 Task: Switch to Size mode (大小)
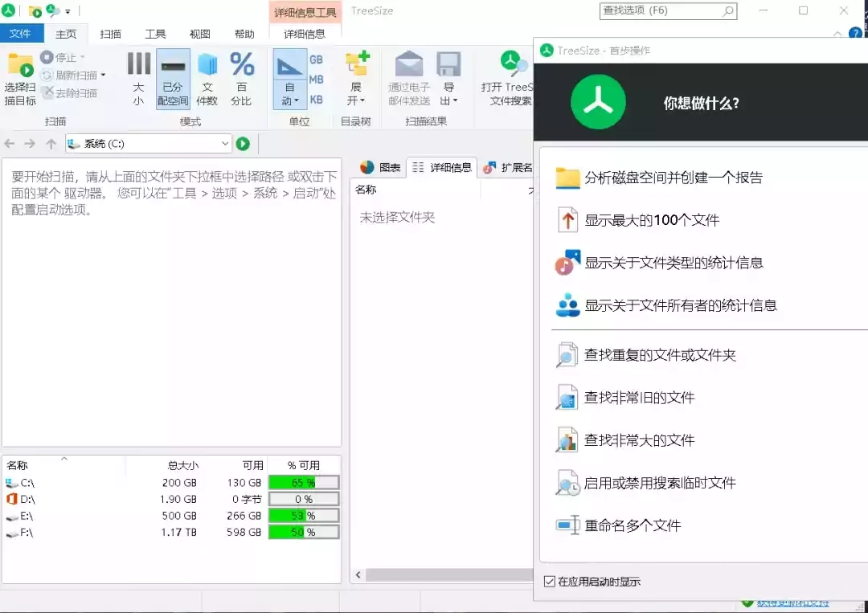(138, 79)
